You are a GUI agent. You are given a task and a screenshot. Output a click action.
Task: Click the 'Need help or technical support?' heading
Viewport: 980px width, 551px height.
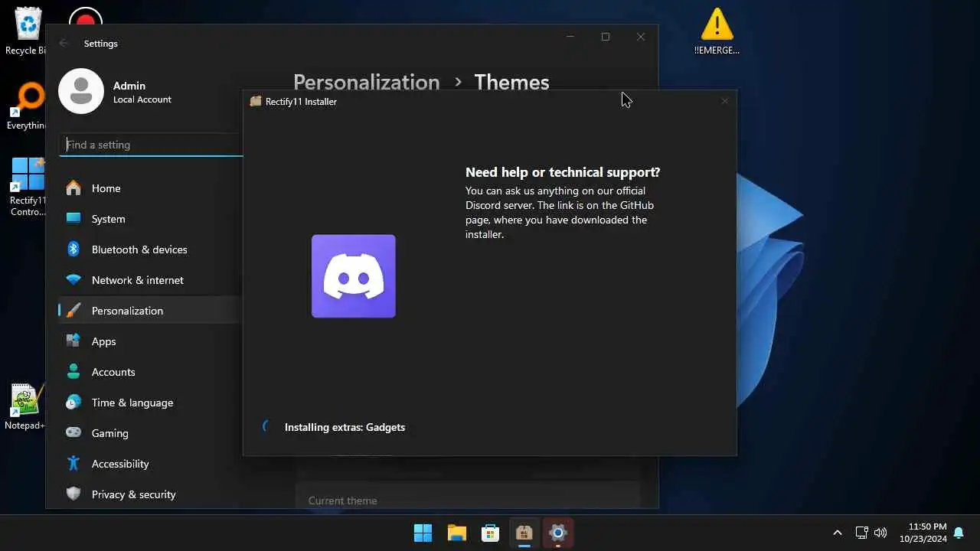click(563, 172)
